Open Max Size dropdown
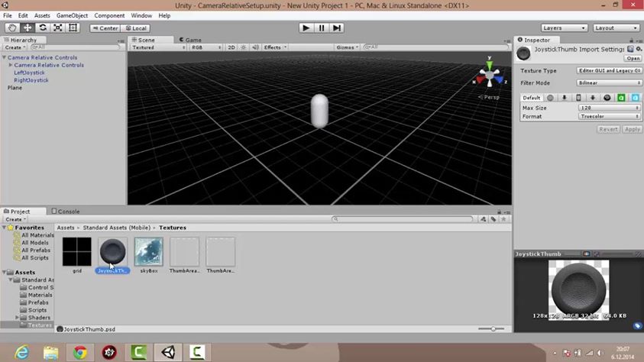The width and height of the screenshot is (644, 362). [x=609, y=108]
